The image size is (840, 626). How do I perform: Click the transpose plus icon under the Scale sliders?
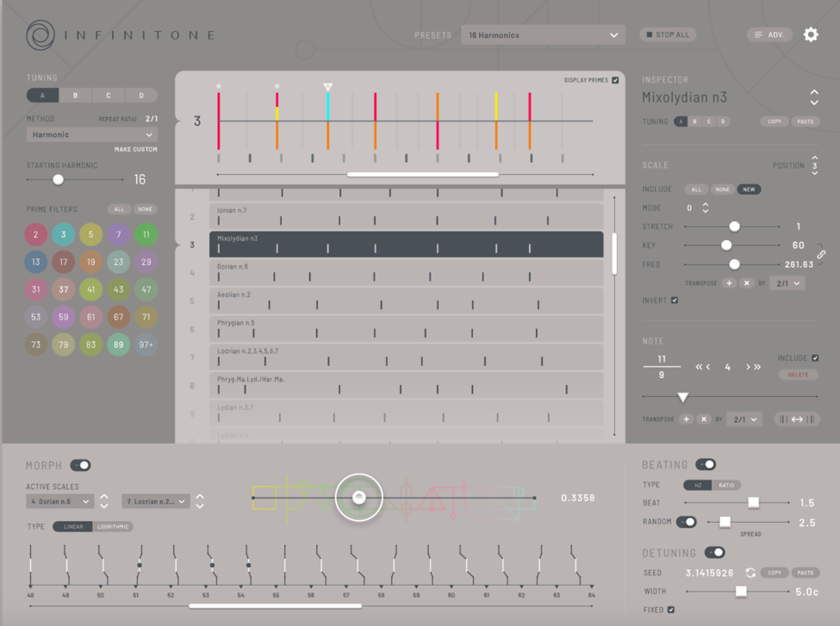(x=729, y=282)
